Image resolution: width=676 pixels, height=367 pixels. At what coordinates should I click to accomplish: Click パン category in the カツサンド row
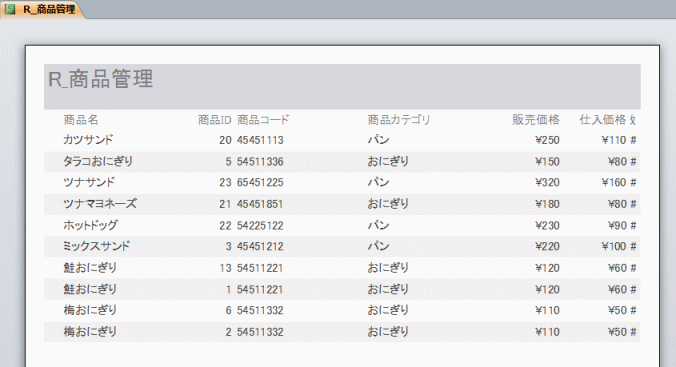coord(378,140)
